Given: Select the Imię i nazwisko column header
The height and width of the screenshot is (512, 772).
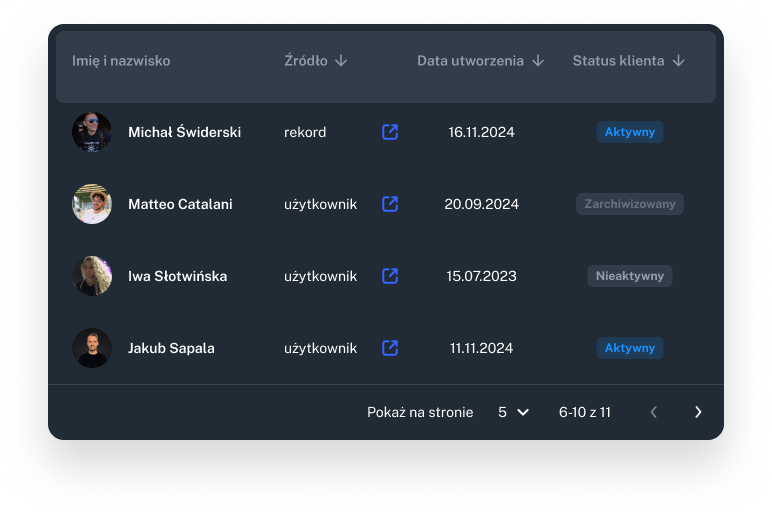Looking at the screenshot, I should pos(121,61).
